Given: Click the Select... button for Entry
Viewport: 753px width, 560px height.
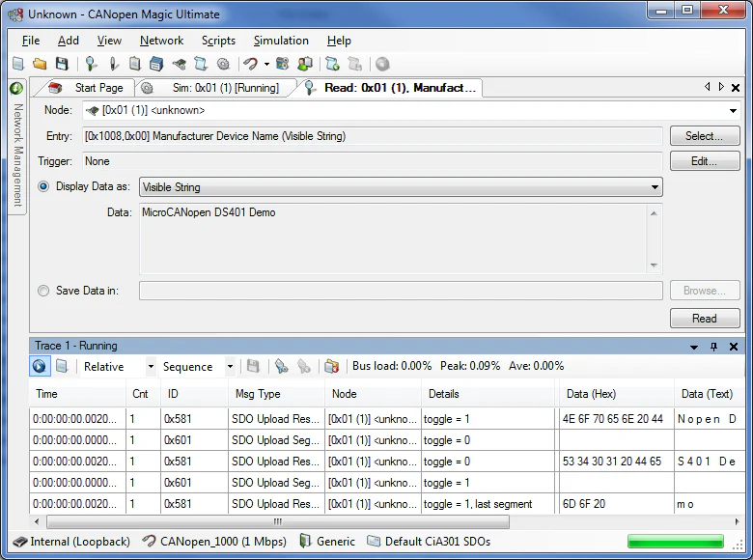Looking at the screenshot, I should tap(705, 136).
